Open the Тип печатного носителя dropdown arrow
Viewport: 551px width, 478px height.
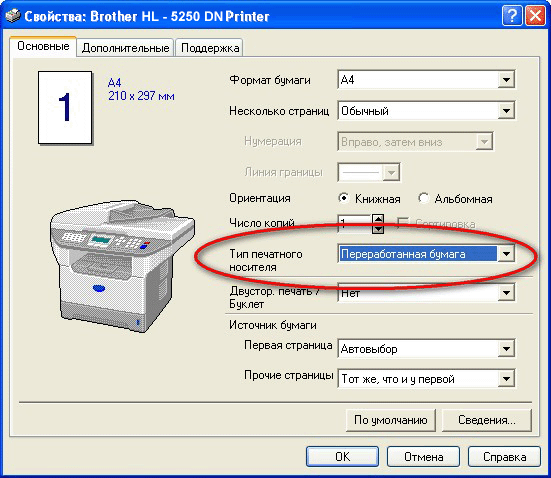pos(506,253)
